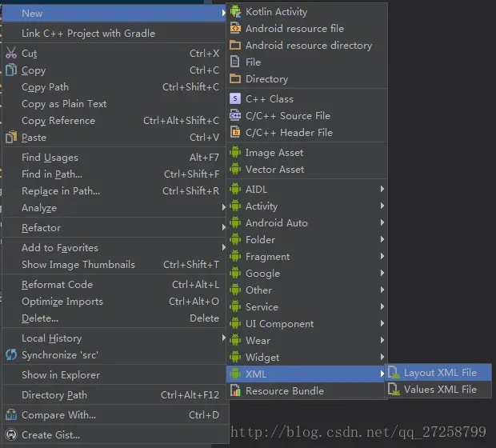Image resolution: width=496 pixels, height=448 pixels.
Task: Expand the Local History submenu arrow
Action: point(224,338)
